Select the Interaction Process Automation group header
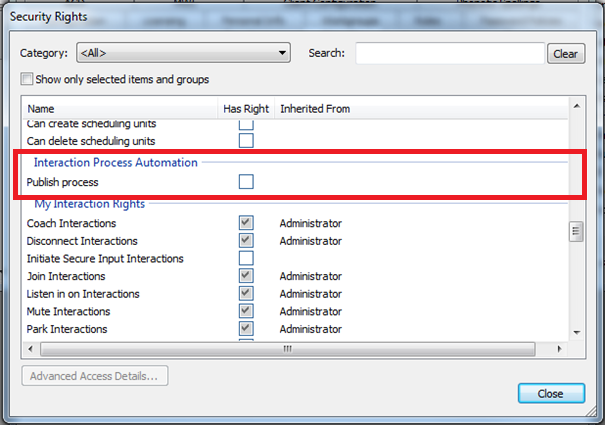This screenshot has width=606, height=425. click(115, 162)
